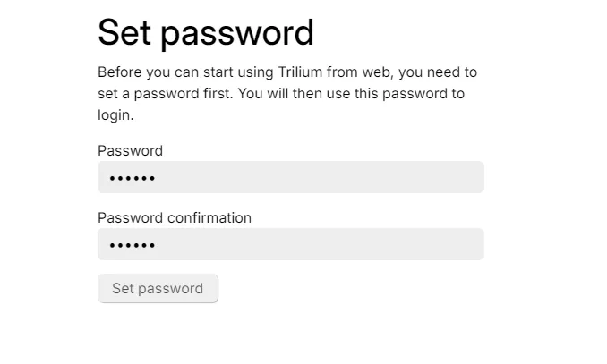Focus the Password input field

[290, 177]
